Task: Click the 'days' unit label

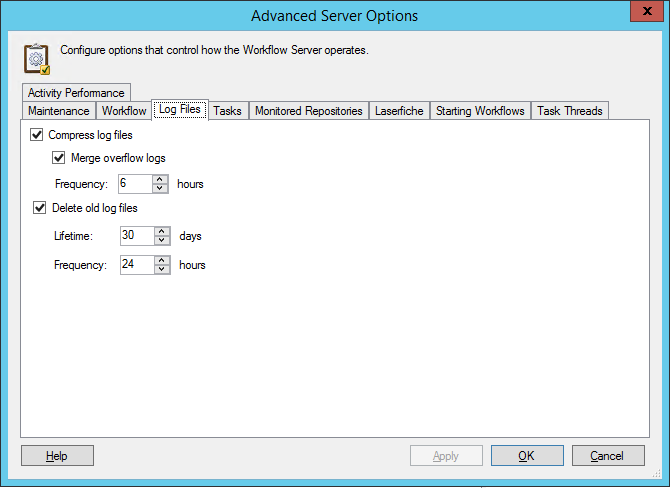Action: 190,236
